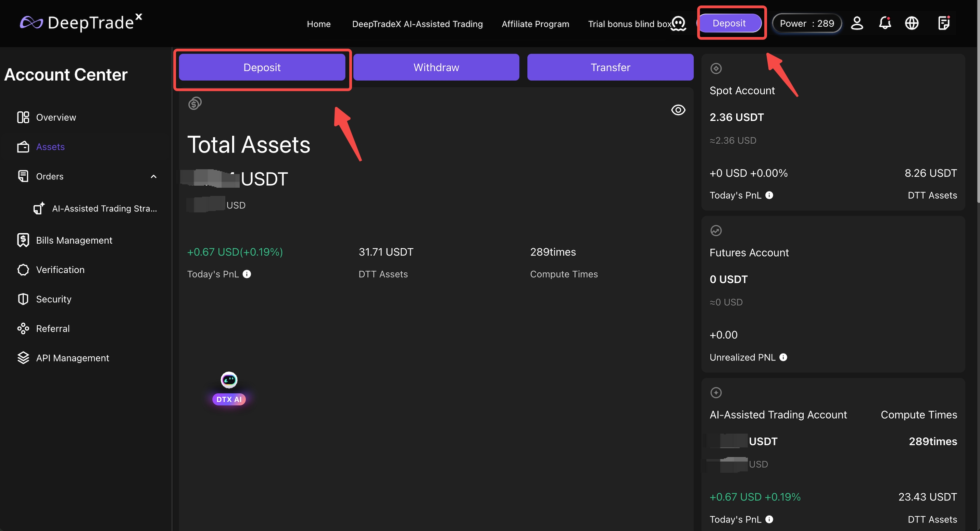Click the Referral icon
Image resolution: width=980 pixels, height=531 pixels.
[23, 329]
